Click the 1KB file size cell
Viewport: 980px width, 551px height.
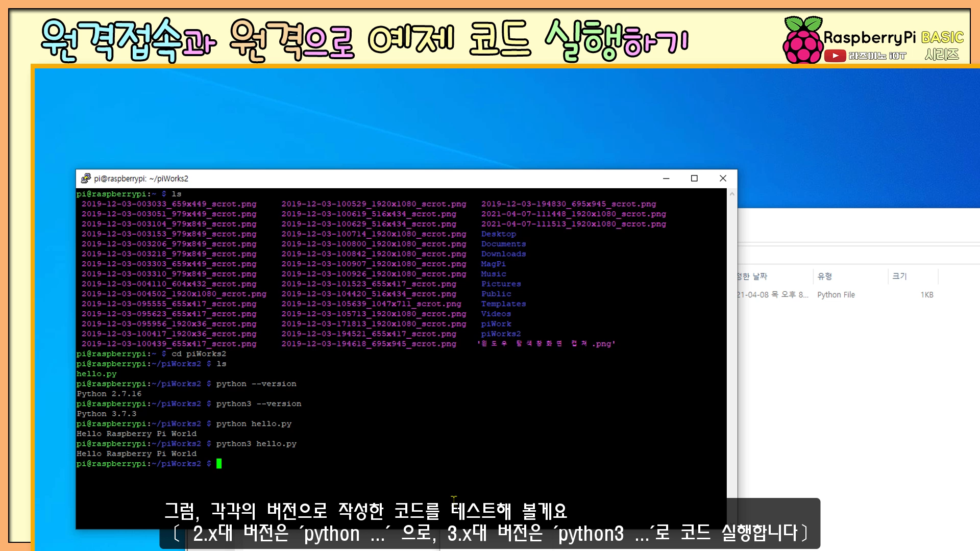[926, 295]
